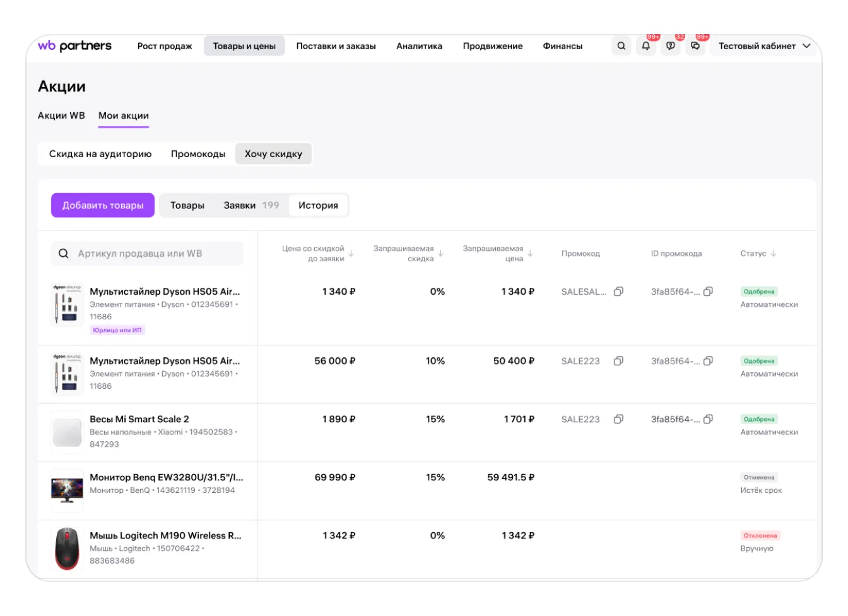Viewport: 848px width, 616px height.
Task: Copy promo code ID in the 1 340 ₽ row
Action: click(709, 292)
